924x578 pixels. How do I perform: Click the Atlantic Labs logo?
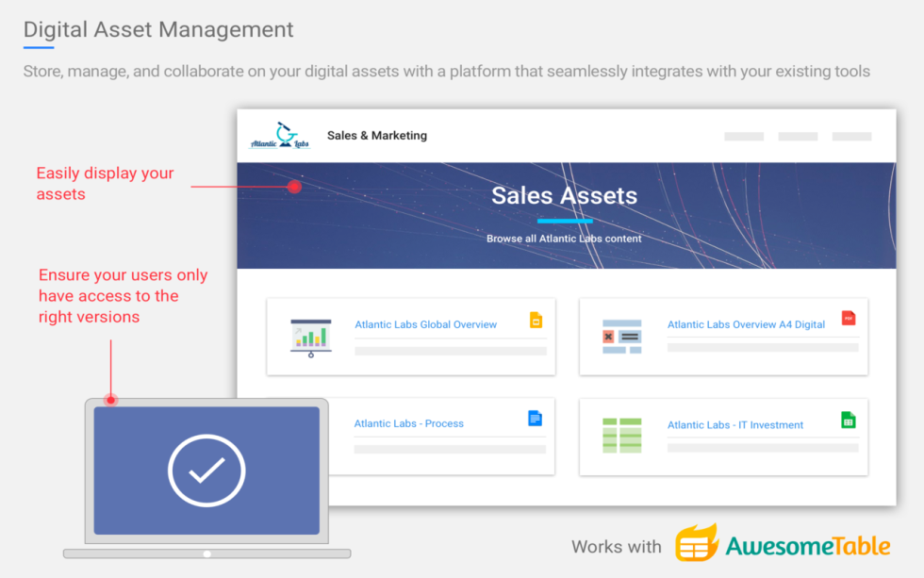(x=279, y=136)
